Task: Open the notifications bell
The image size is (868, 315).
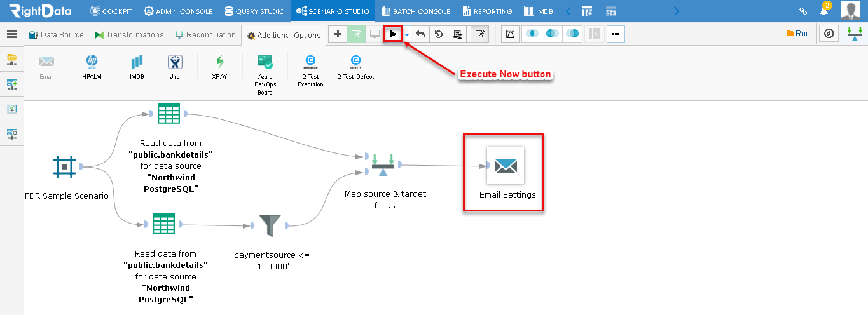Action: pyautogui.click(x=823, y=11)
